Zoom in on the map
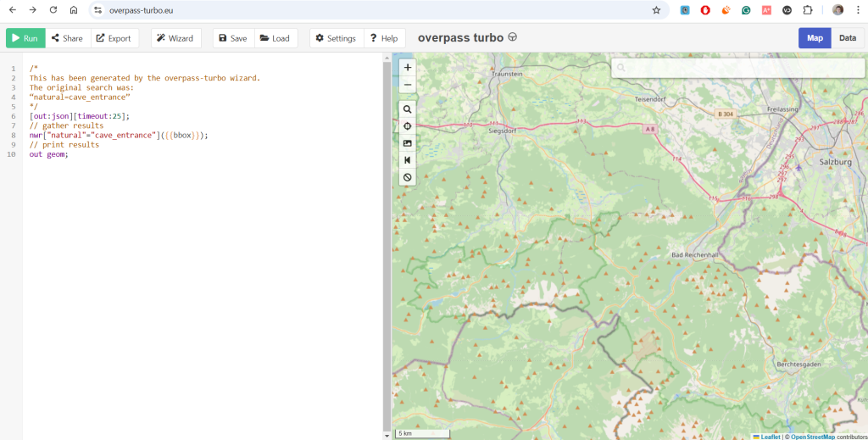The height and width of the screenshot is (440, 868). point(408,68)
